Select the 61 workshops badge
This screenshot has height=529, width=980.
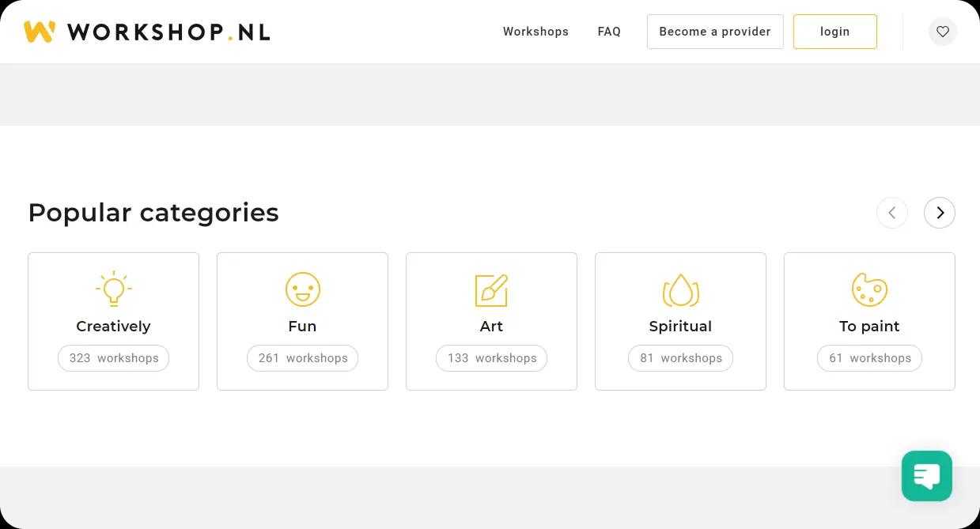click(x=869, y=358)
